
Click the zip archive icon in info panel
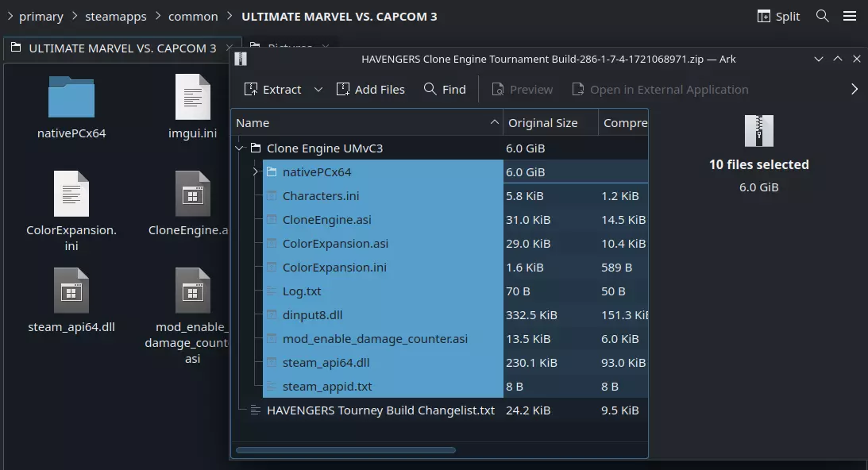tap(759, 131)
